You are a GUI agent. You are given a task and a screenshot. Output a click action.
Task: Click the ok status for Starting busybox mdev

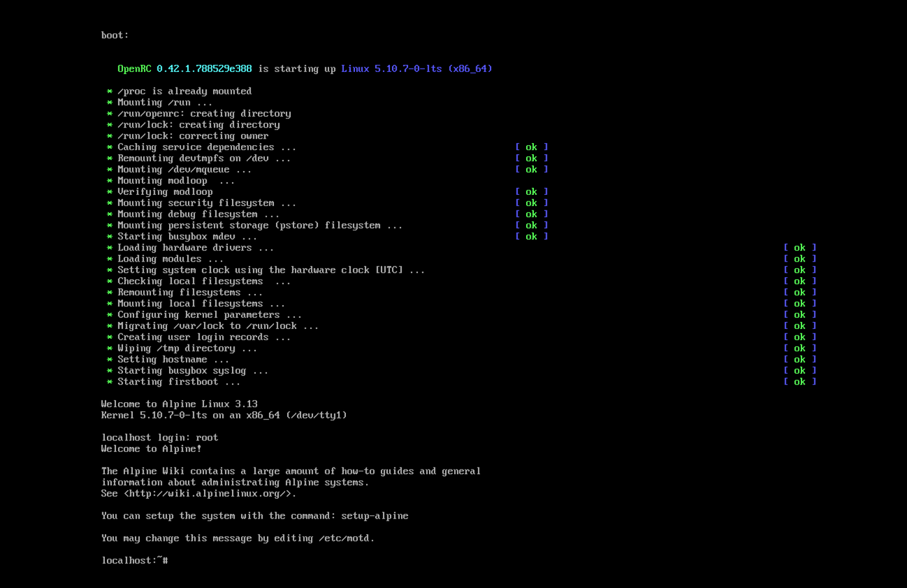531,236
